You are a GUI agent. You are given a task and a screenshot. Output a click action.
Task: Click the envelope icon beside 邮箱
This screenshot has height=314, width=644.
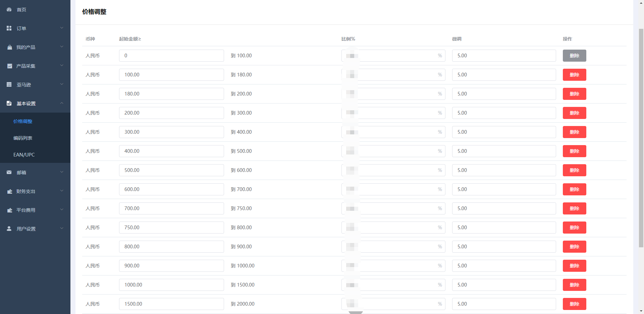click(9, 173)
